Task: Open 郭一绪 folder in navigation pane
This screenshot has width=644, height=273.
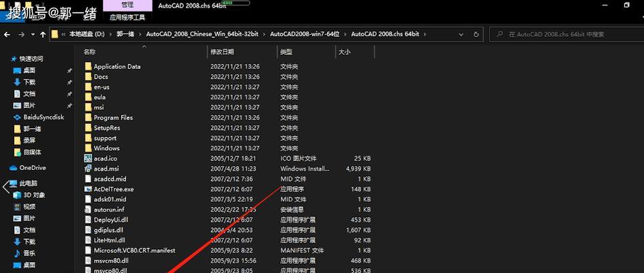Action: click(x=32, y=129)
